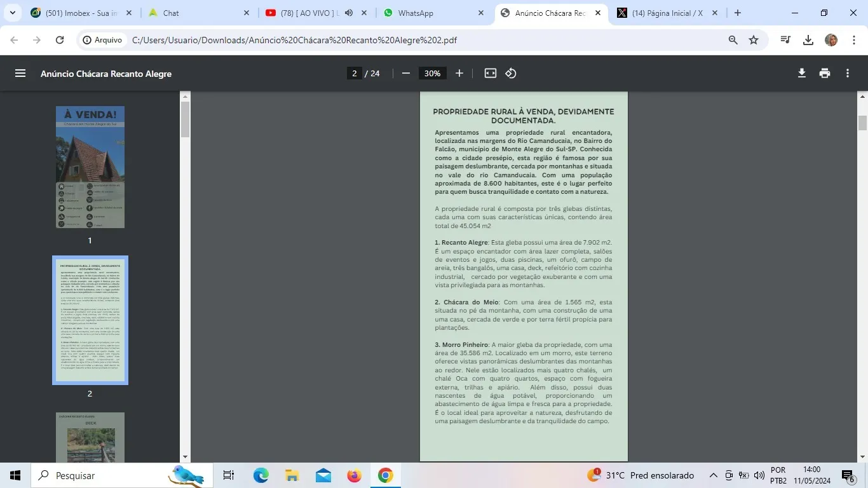The image size is (868, 488).
Task: Click the thumbnail sidebar scrollbar
Action: (186, 119)
